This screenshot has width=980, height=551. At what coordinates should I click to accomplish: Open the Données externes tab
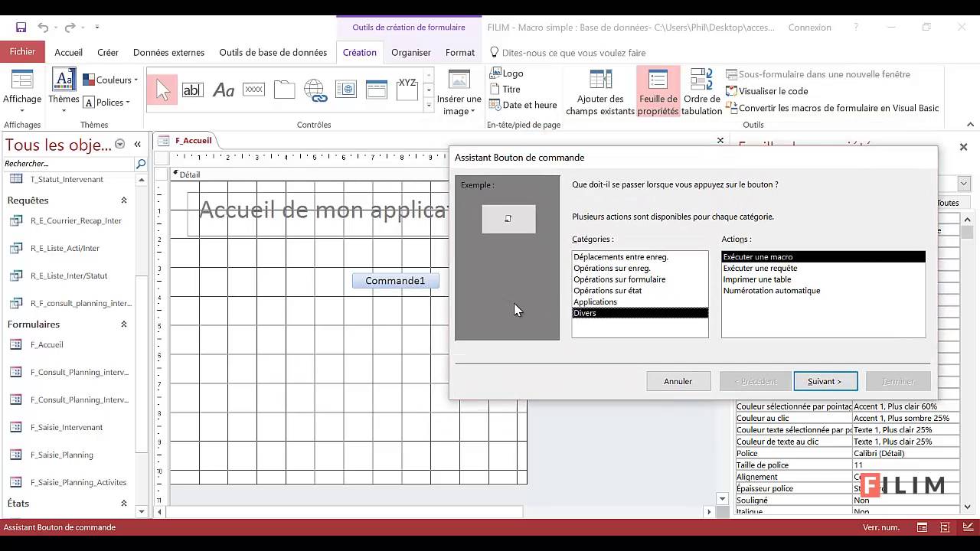[x=168, y=53]
